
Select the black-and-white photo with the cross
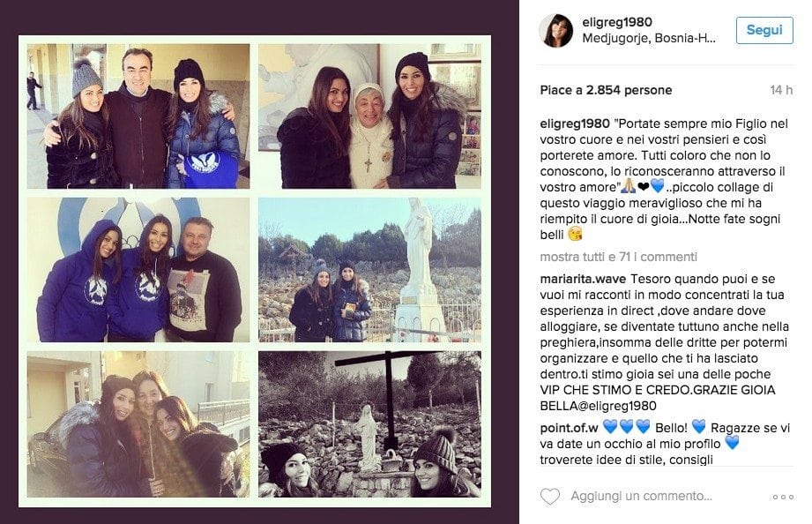[369, 424]
